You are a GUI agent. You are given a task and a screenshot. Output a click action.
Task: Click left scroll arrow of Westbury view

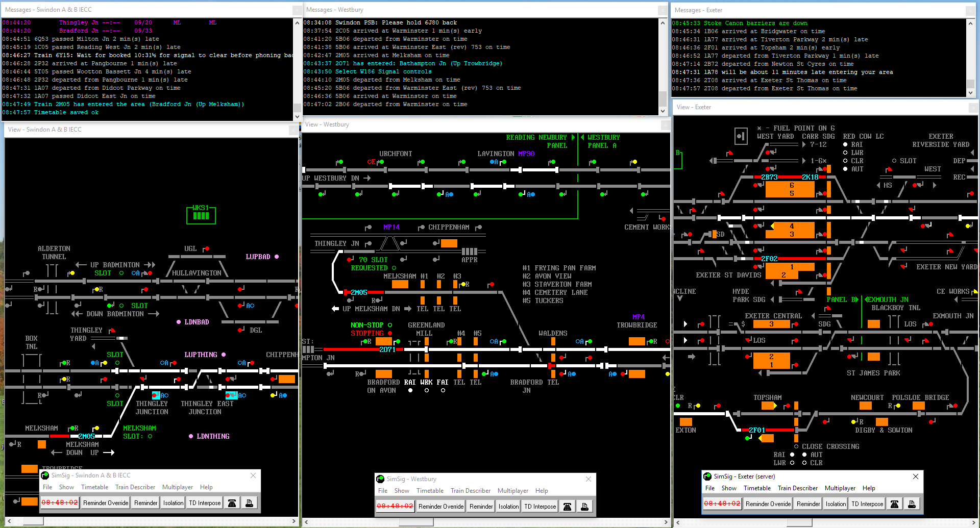tap(306, 522)
